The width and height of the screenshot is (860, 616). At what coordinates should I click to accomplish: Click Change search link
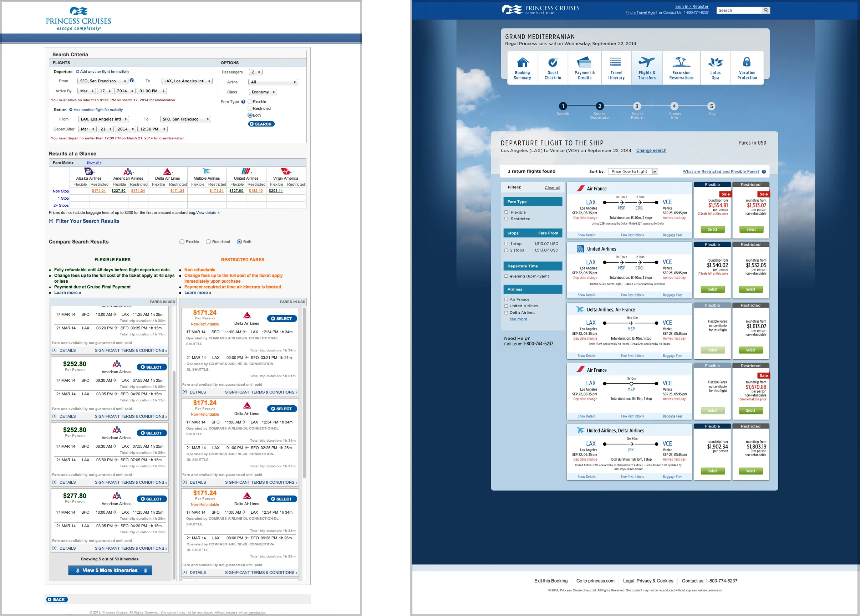tap(651, 150)
